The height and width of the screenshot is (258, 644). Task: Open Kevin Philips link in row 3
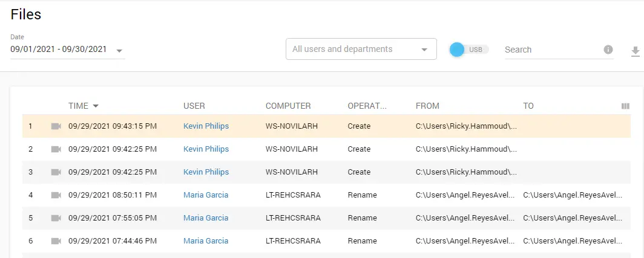pos(206,172)
